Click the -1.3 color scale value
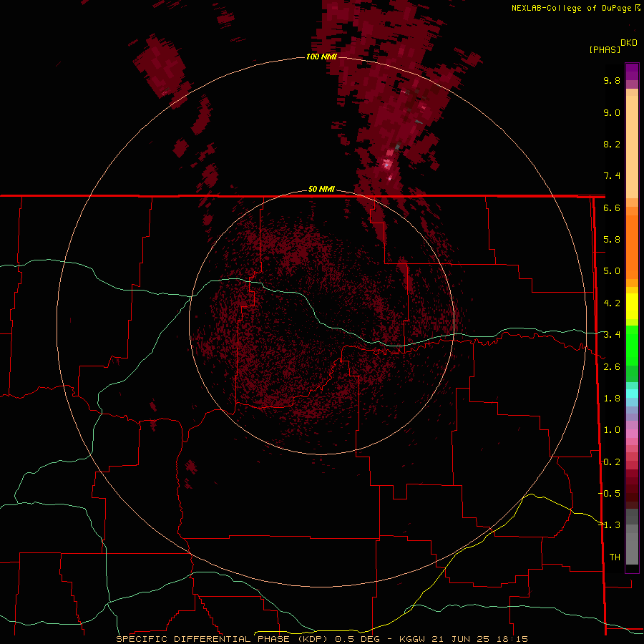644x644 pixels. pos(609,525)
